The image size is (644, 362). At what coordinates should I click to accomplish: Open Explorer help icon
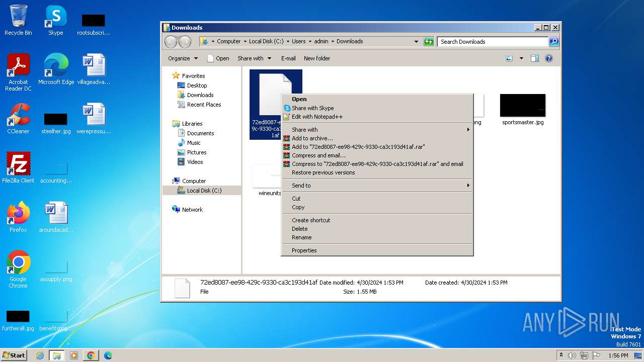(x=549, y=58)
